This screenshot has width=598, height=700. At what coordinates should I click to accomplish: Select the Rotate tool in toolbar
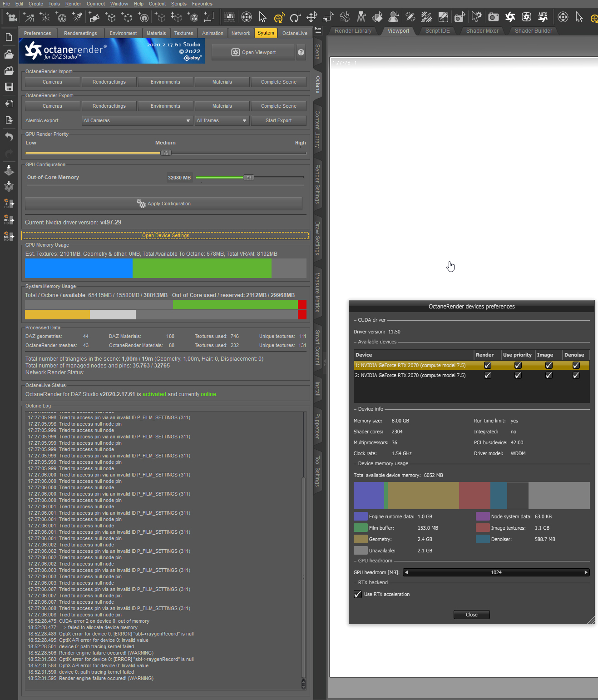(295, 17)
